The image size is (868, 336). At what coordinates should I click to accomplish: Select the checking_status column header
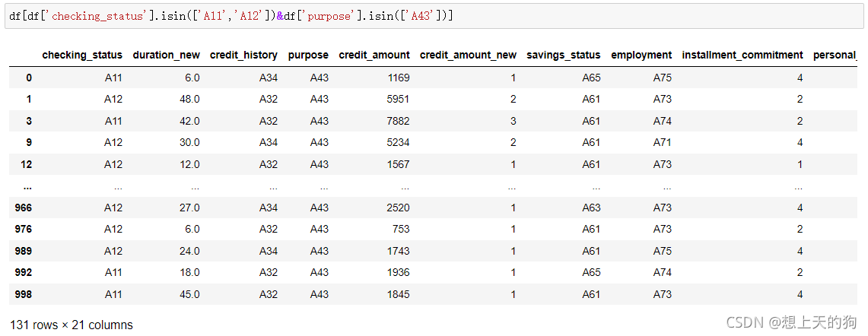click(x=82, y=55)
